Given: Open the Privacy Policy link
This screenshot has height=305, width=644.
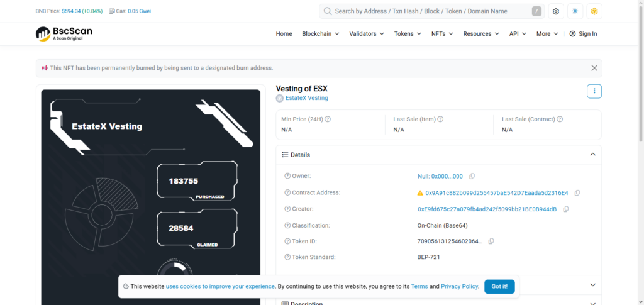Looking at the screenshot, I should tap(460, 287).
